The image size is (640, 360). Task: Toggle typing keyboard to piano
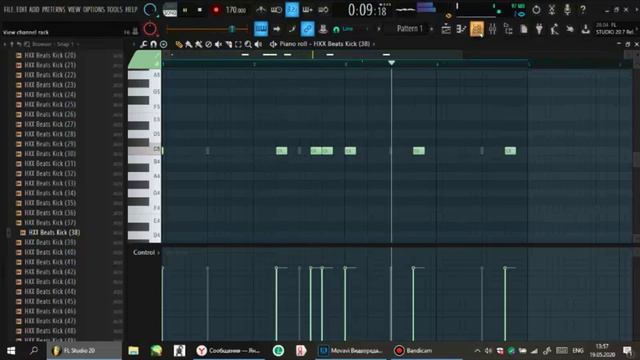click(261, 29)
